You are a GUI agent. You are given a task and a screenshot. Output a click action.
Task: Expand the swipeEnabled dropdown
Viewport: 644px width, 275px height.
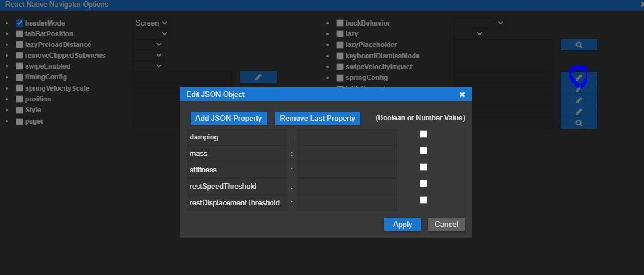[x=149, y=66]
